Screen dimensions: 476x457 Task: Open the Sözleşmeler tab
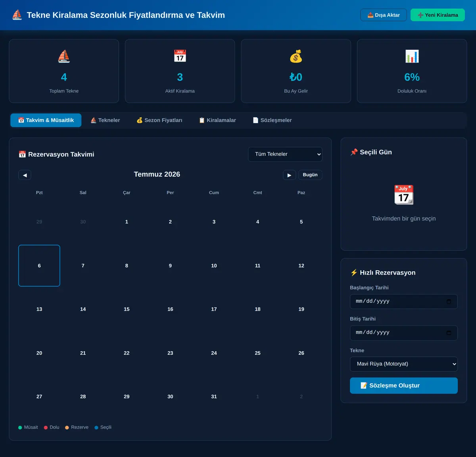click(x=272, y=120)
